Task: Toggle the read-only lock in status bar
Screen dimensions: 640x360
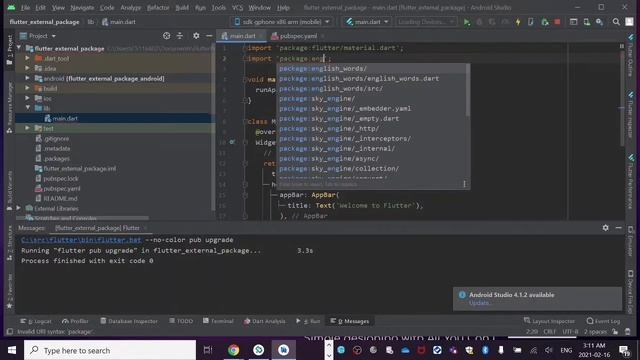Action: click(x=615, y=331)
